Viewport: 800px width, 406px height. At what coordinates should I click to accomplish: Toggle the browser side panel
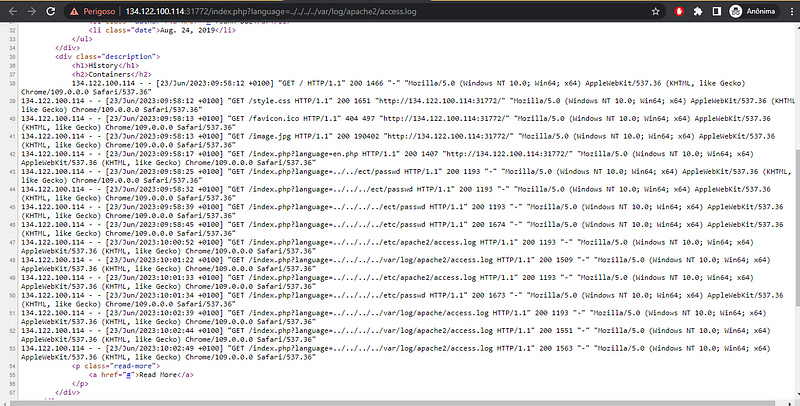[716, 11]
